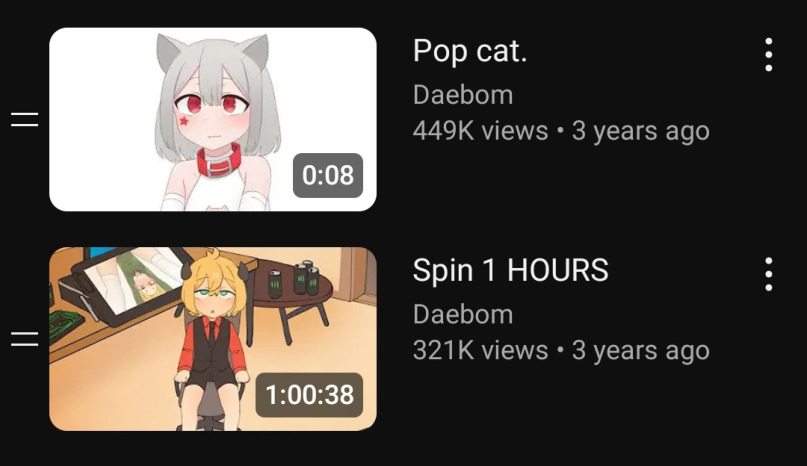This screenshot has height=466, width=807.
Task: Click the Pop cat. video title
Action: (x=470, y=51)
